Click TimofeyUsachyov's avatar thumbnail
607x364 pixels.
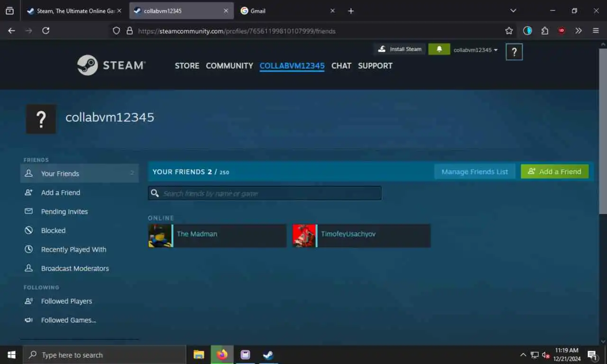304,236
